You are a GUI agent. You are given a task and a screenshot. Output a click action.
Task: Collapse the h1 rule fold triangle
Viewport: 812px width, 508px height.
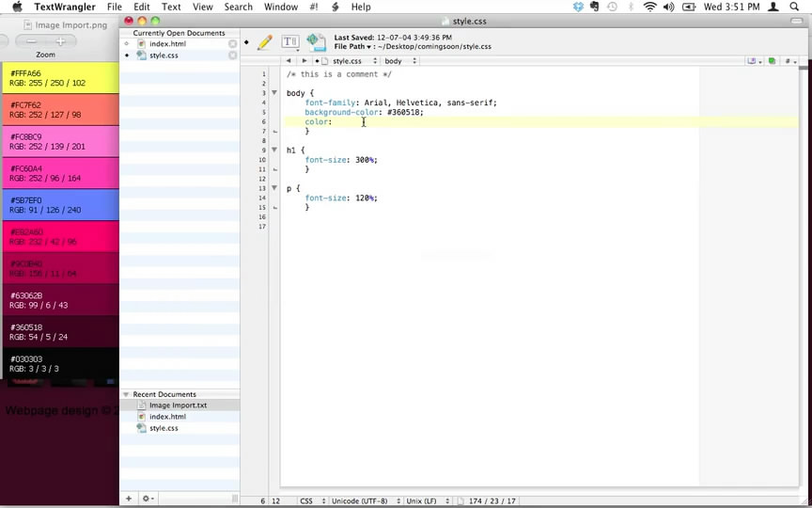[274, 150]
